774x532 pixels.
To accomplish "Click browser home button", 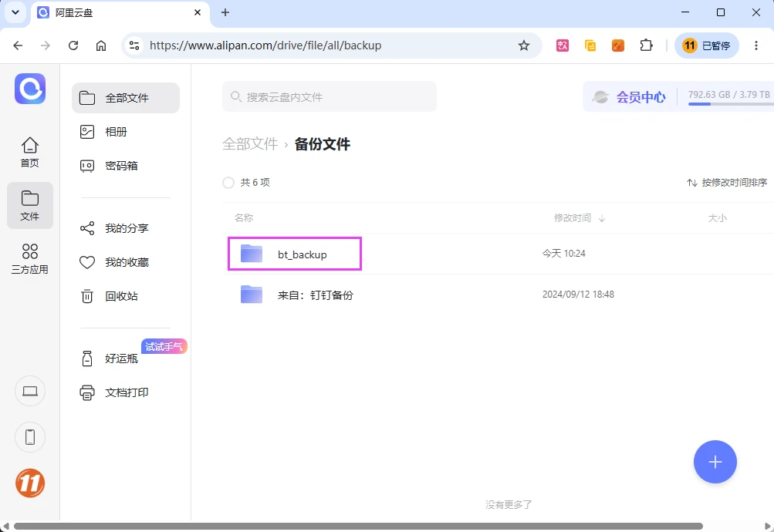I will [100, 45].
